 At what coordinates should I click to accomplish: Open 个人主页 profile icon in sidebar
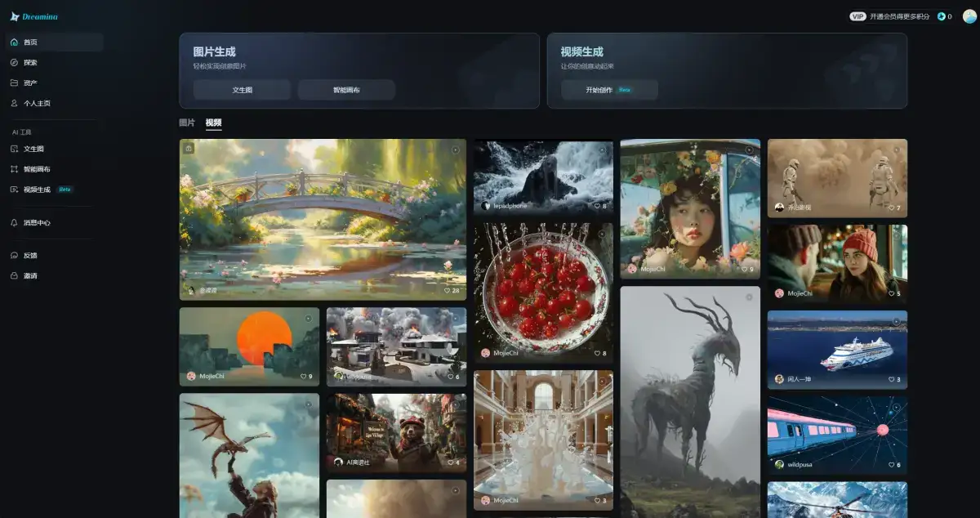pos(14,103)
